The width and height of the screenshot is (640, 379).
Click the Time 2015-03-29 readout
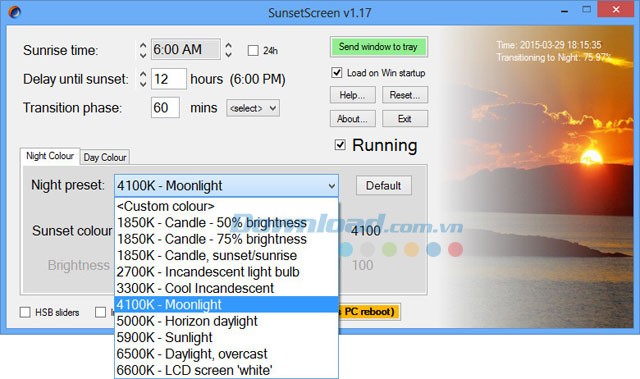point(549,45)
